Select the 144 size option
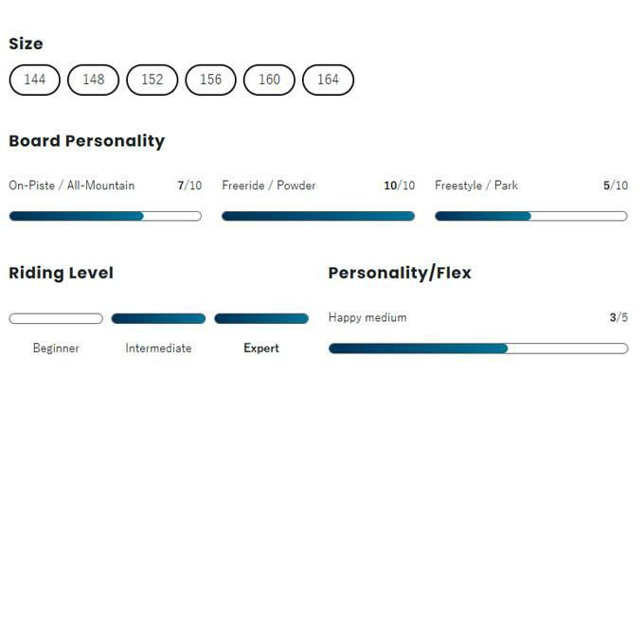Image resolution: width=644 pixels, height=644 pixels. (35, 80)
